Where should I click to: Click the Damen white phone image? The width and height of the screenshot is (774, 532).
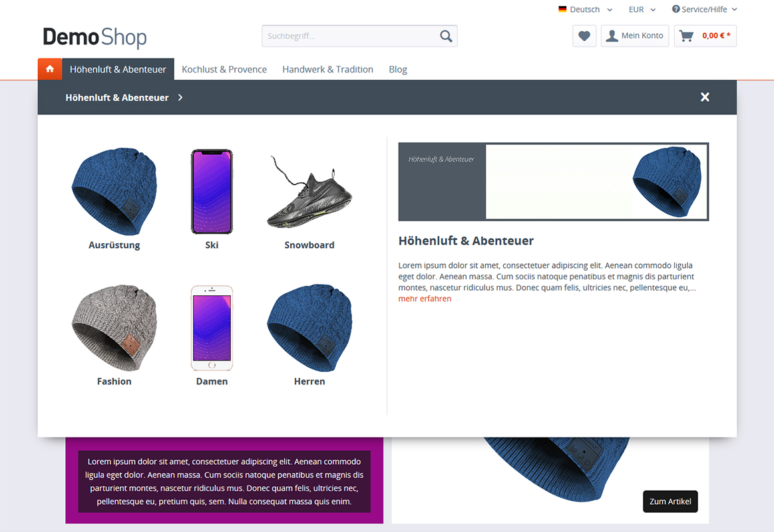click(x=212, y=328)
